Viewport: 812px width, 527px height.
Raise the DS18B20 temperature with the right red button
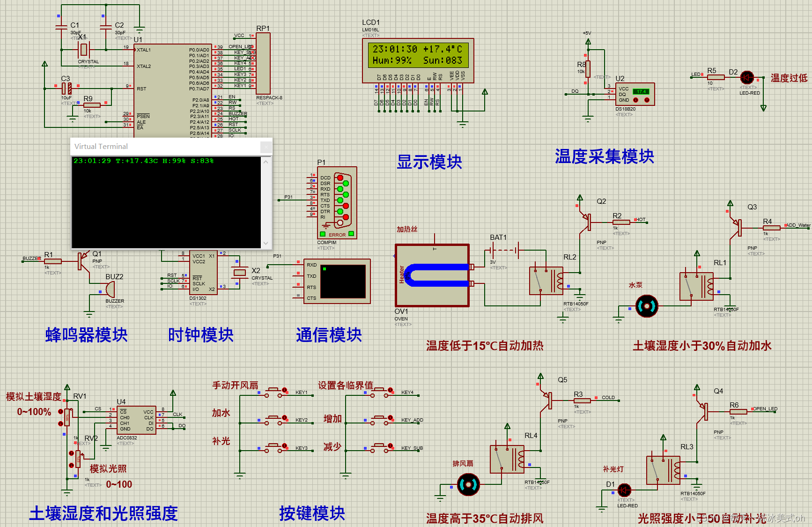coord(647,100)
